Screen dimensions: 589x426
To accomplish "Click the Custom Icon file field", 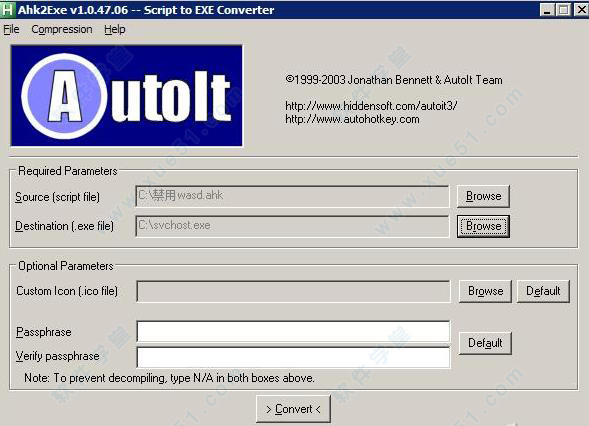I will [293, 291].
